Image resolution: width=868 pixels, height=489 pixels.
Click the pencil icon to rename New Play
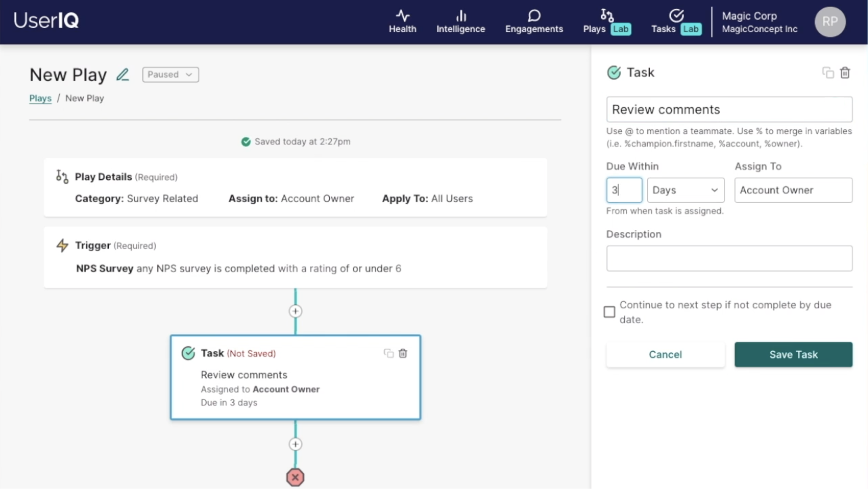tap(122, 75)
